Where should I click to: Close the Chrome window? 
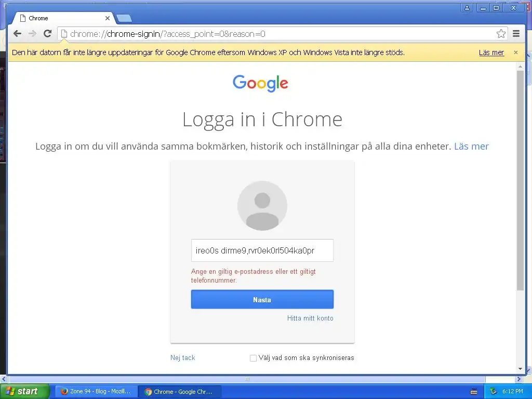(x=513, y=7)
